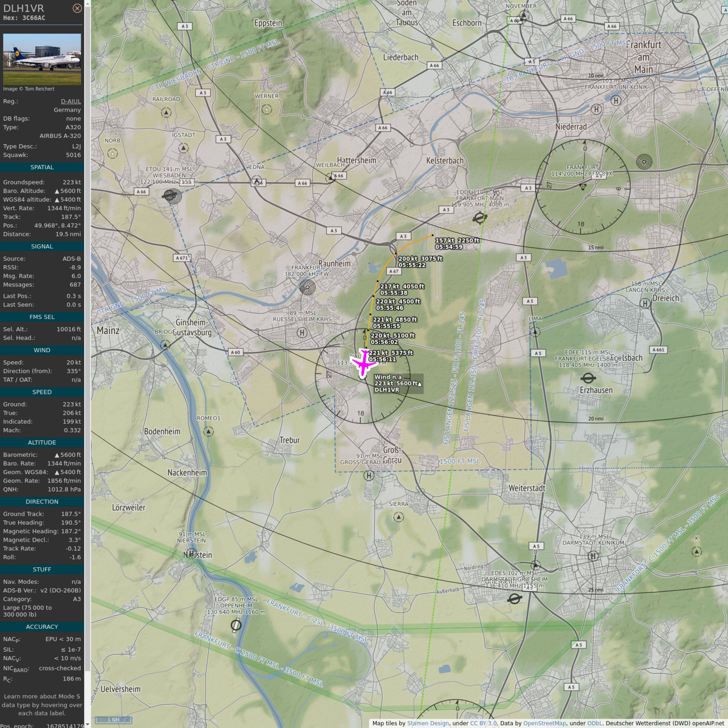Screen dimensions: 728x728
Task: Click the Egelsbach EDFE airport symbol
Action: 588,378
